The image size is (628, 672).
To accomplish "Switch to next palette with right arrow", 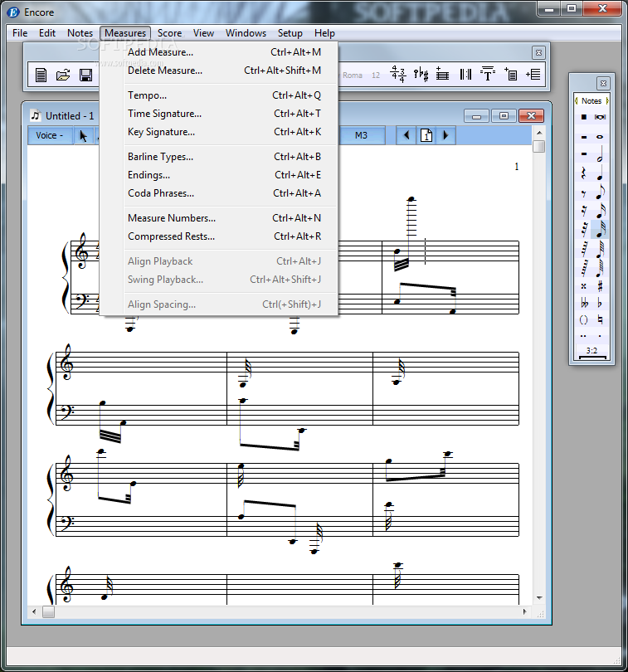I will pos(607,100).
